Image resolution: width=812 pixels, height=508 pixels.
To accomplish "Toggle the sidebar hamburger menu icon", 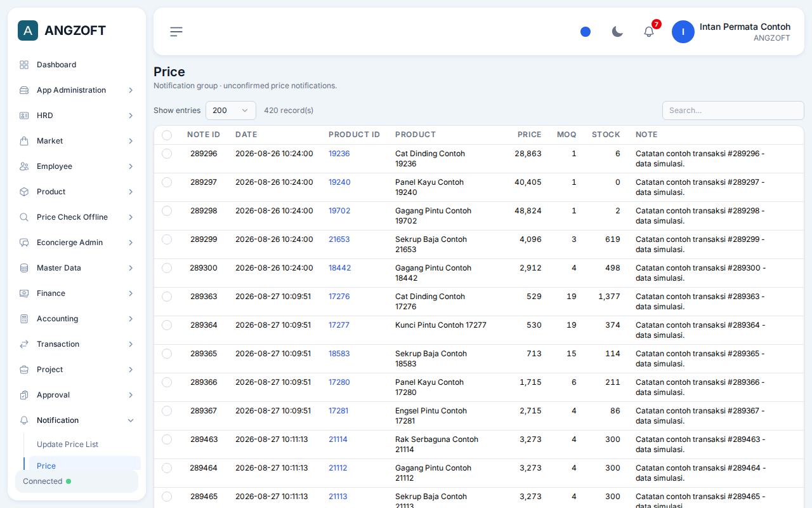I will 176,32.
